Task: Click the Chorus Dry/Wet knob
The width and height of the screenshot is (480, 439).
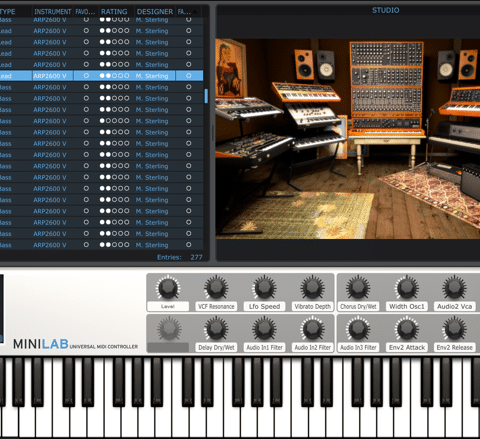Action: coord(358,288)
